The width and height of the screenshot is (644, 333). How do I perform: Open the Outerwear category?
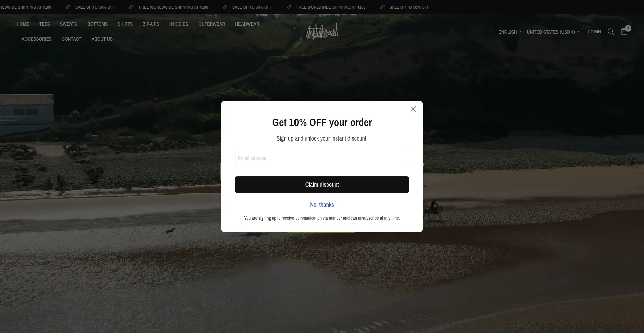tap(212, 24)
